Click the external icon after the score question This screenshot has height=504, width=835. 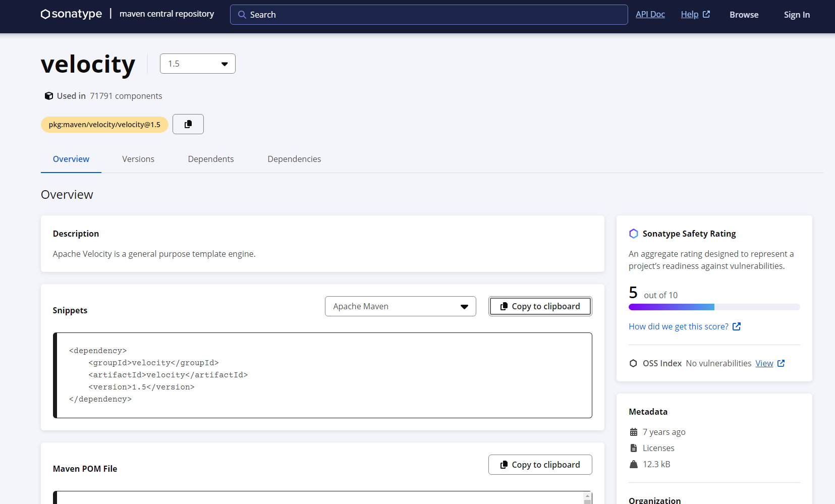737,326
